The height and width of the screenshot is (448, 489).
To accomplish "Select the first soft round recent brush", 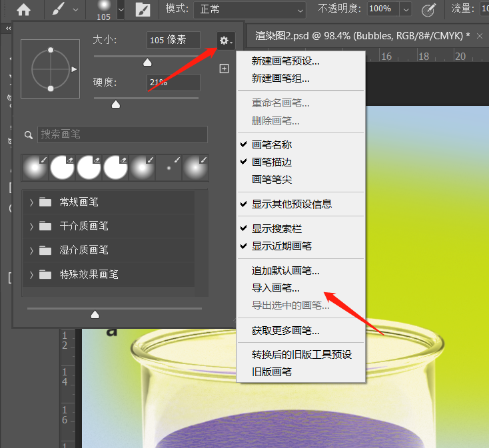I will click(35, 168).
